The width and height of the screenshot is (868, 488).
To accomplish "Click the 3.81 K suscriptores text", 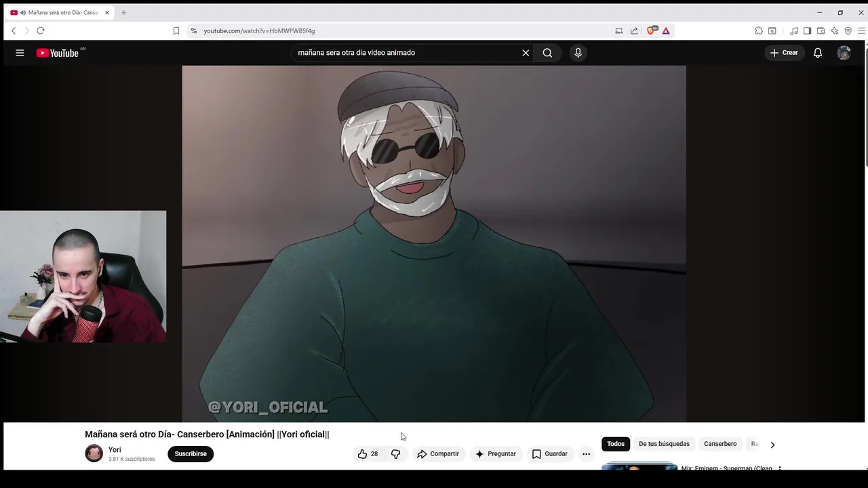I will [132, 460].
